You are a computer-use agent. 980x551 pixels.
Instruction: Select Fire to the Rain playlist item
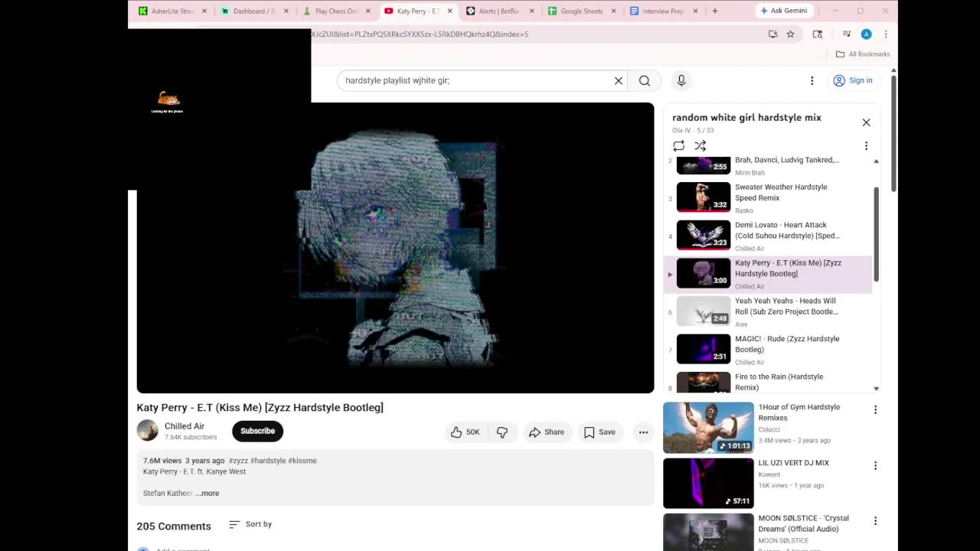769,382
